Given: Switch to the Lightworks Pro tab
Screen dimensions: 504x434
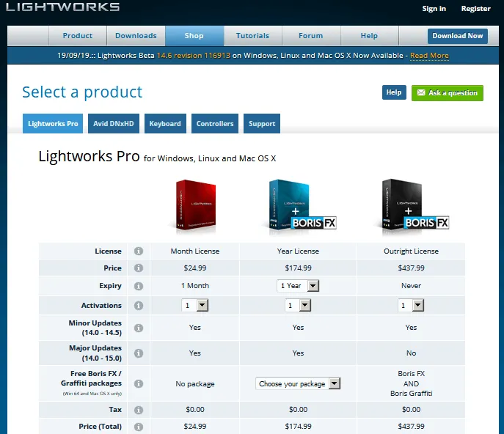Looking at the screenshot, I should coord(53,123).
